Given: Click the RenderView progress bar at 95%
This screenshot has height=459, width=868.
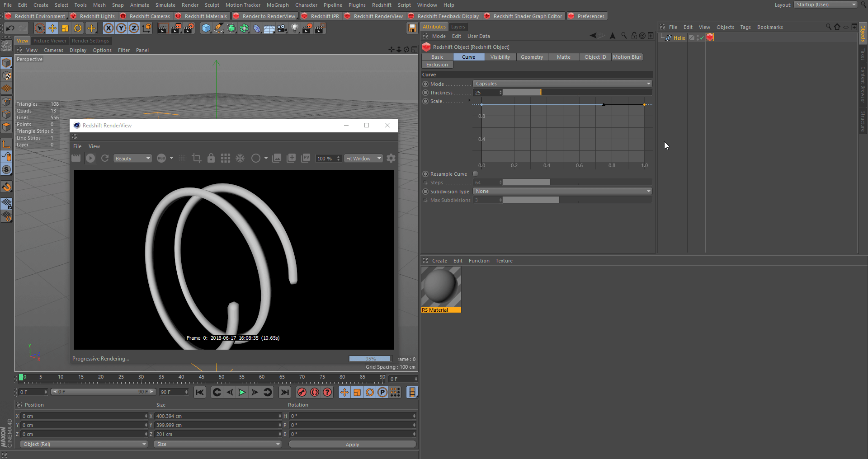Looking at the screenshot, I should click(x=369, y=359).
